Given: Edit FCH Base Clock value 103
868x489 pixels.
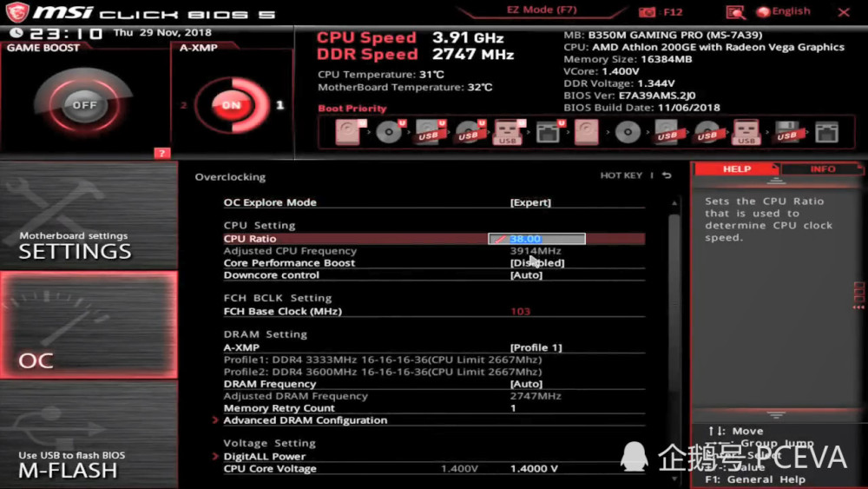Looking at the screenshot, I should tap(520, 311).
